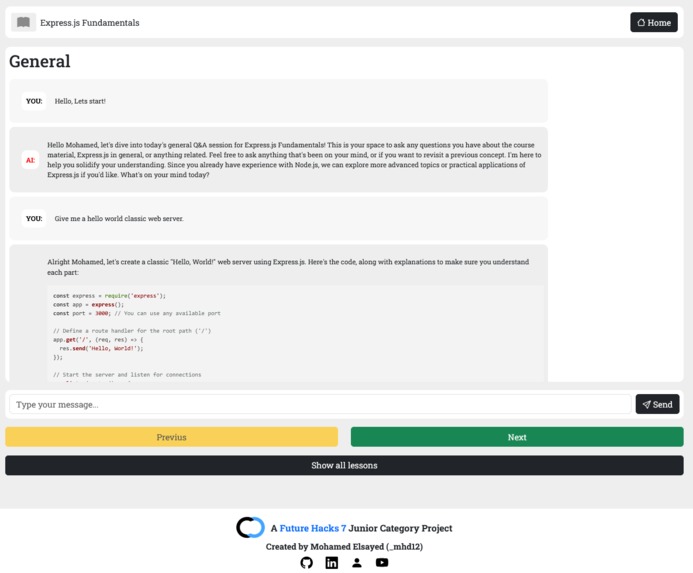Image resolution: width=693 pixels, height=573 pixels.
Task: Focus the Type your message field
Action: (320, 404)
